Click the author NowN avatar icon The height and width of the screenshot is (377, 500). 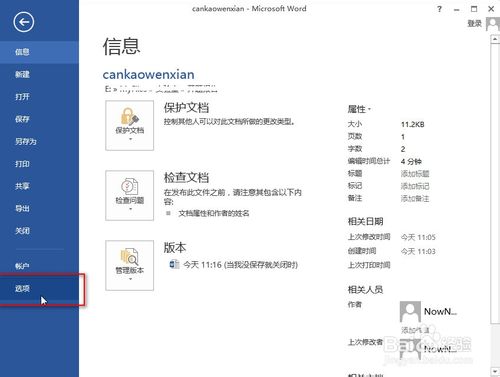(x=410, y=311)
